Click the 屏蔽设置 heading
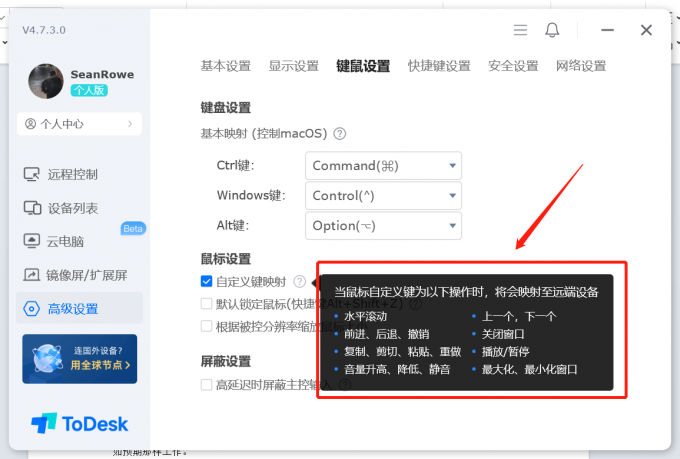This screenshot has height=459, width=680. tap(226, 361)
